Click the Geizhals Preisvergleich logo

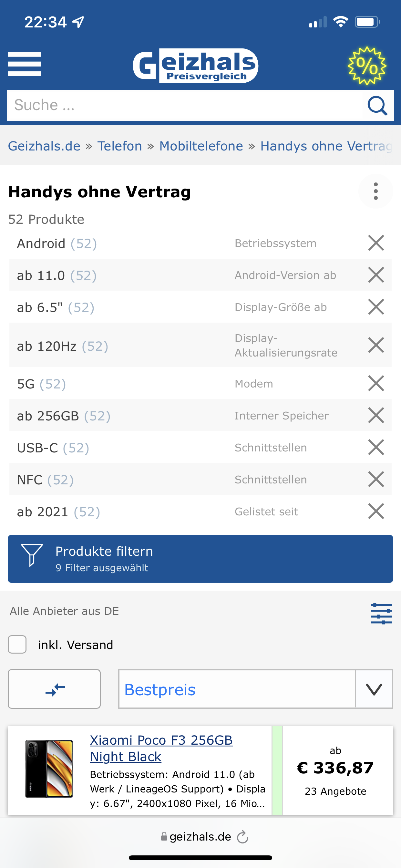(196, 66)
